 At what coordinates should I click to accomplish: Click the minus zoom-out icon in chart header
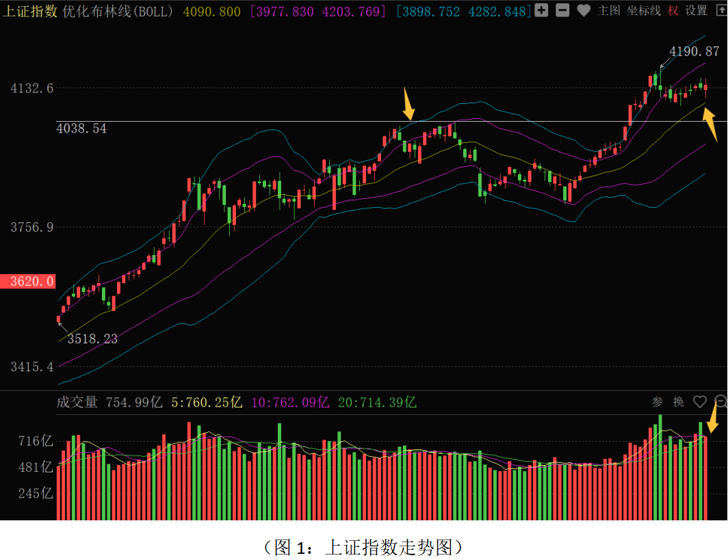coord(562,10)
